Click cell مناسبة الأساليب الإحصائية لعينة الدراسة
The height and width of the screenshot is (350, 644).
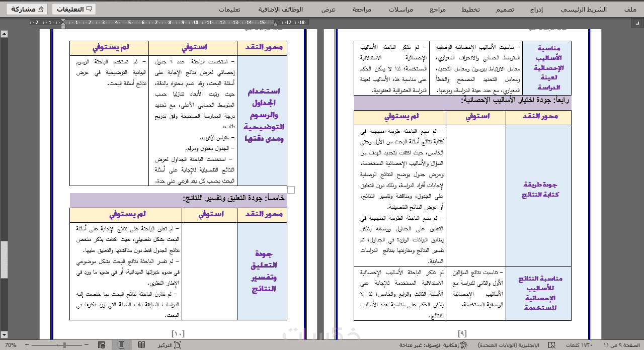tap(547, 68)
